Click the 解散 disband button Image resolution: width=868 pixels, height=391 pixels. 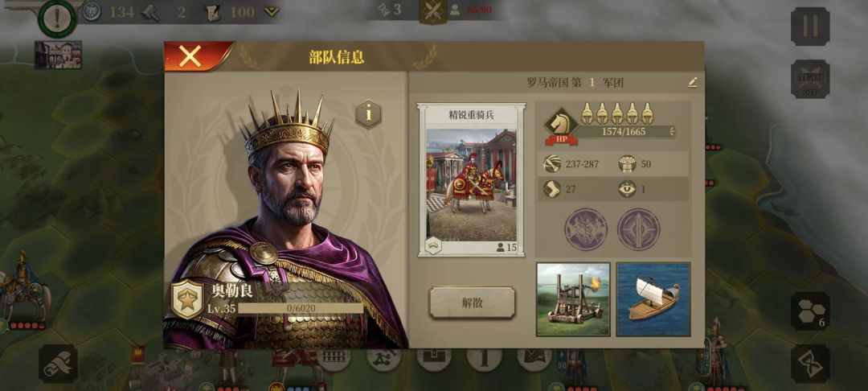tap(473, 303)
